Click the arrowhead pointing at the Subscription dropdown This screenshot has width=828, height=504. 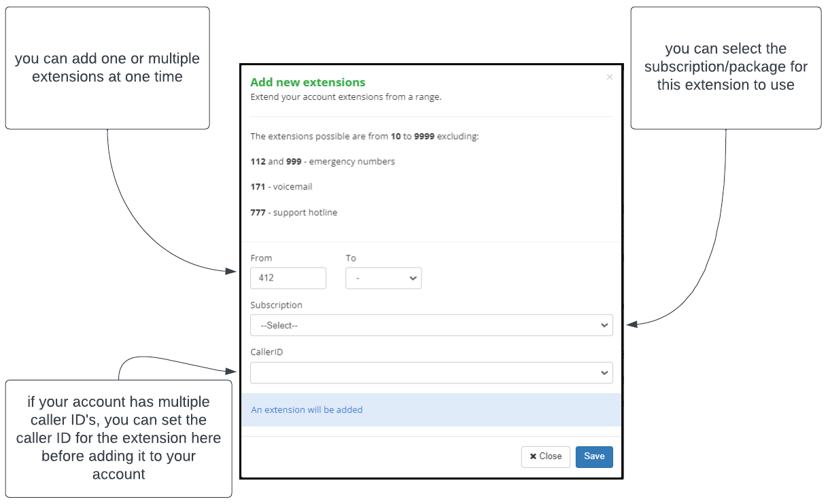(x=632, y=325)
